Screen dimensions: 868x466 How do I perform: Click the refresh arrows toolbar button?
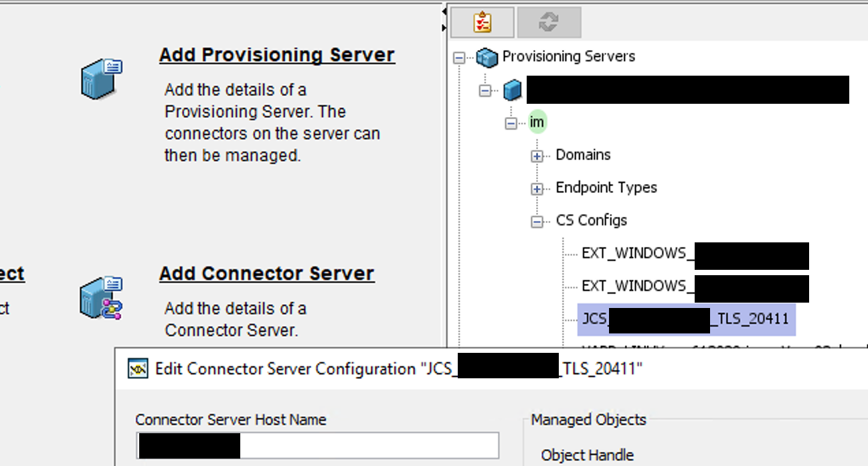click(x=548, y=22)
